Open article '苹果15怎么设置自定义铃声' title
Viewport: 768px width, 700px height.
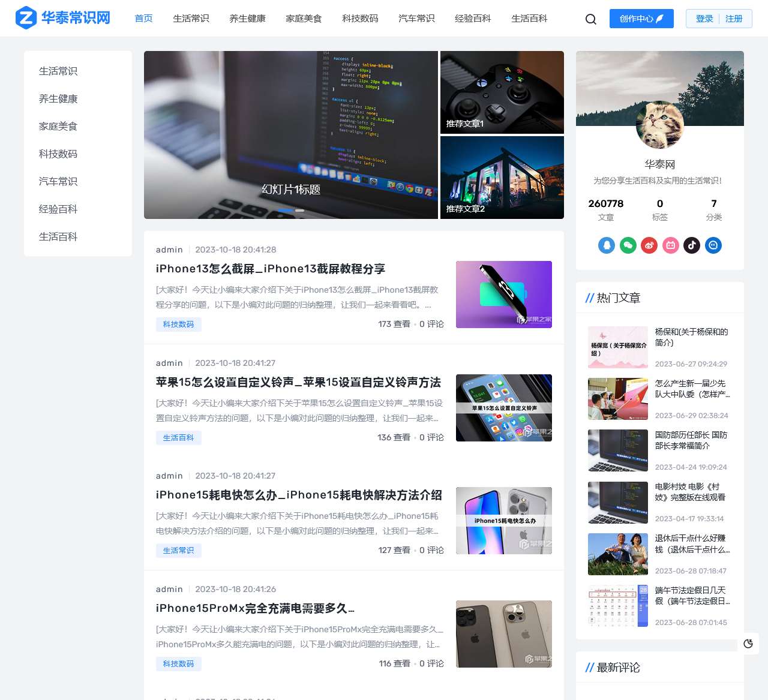click(x=298, y=382)
